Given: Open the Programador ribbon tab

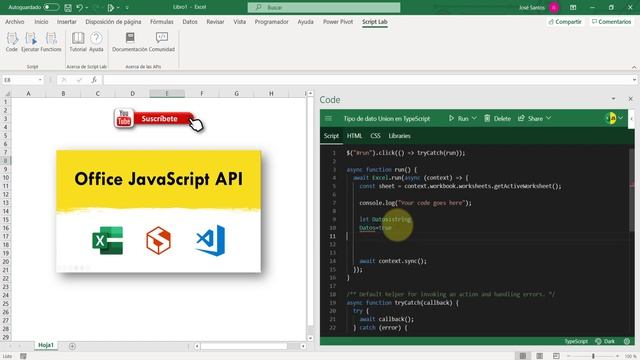Looking at the screenshot, I should pyautogui.click(x=271, y=22).
